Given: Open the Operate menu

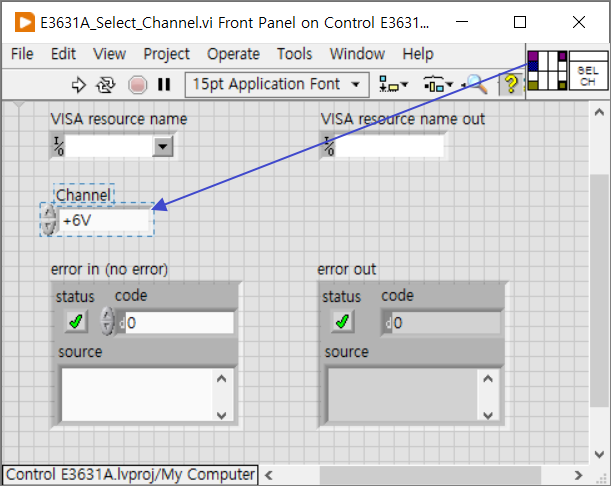Looking at the screenshot, I should coord(233,54).
